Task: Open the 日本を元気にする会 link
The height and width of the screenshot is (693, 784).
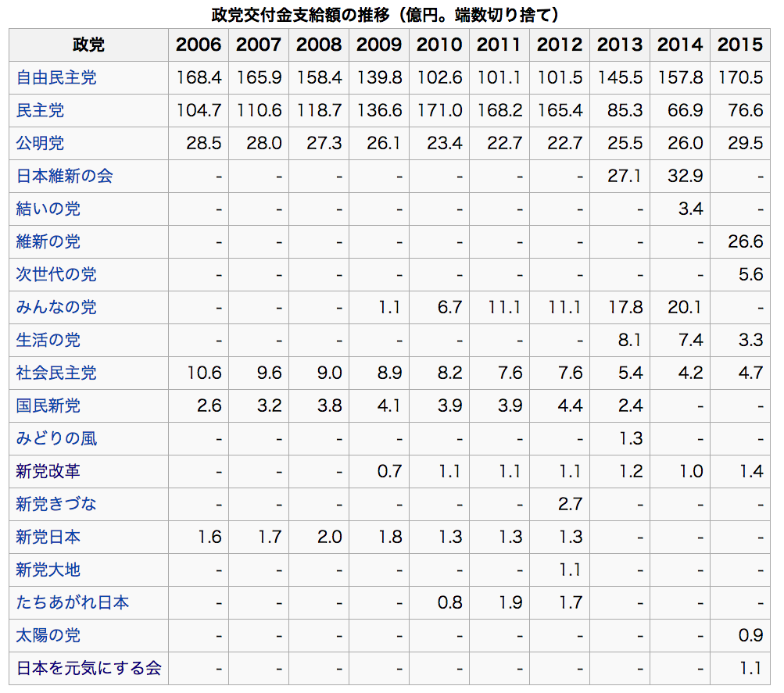Action: (x=88, y=668)
